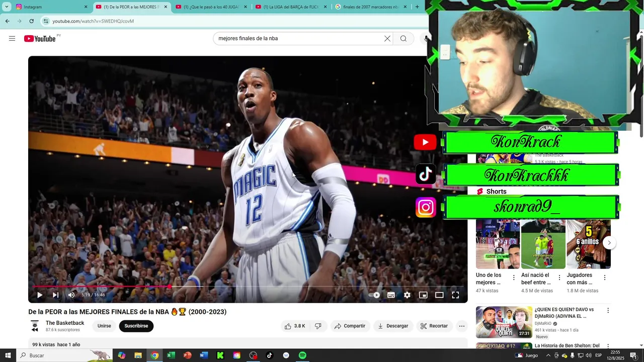Open the 'Así nació el beef entre' short
The image size is (644, 362).
[543, 244]
